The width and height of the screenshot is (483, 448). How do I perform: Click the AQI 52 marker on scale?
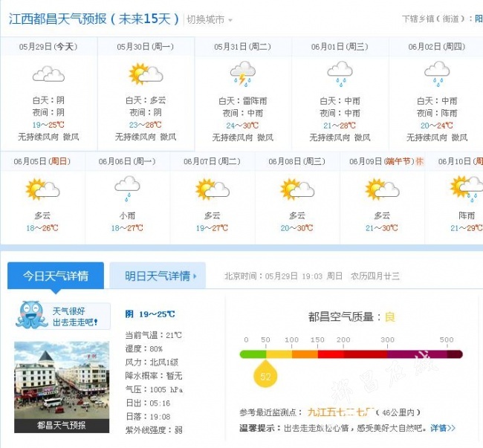tap(265, 374)
